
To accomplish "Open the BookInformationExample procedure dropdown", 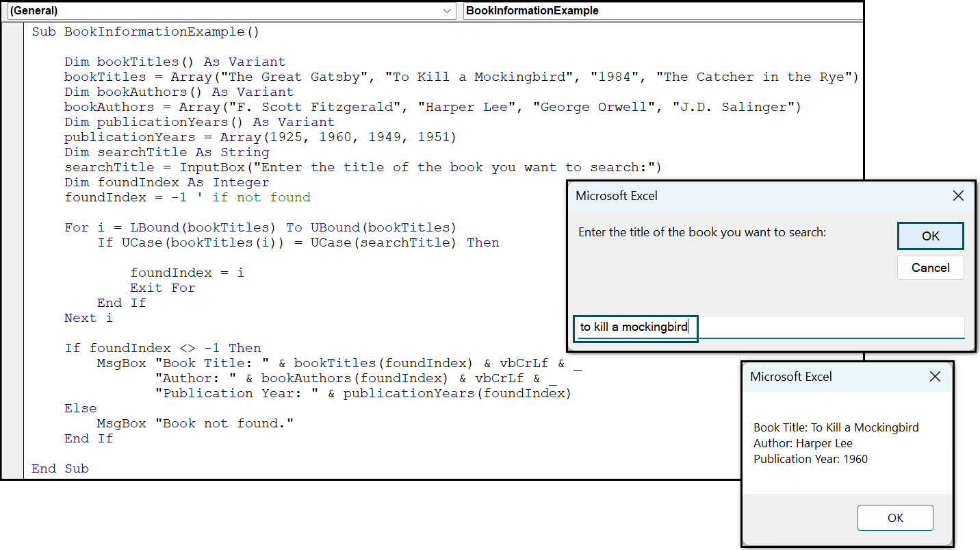I will click(x=662, y=11).
